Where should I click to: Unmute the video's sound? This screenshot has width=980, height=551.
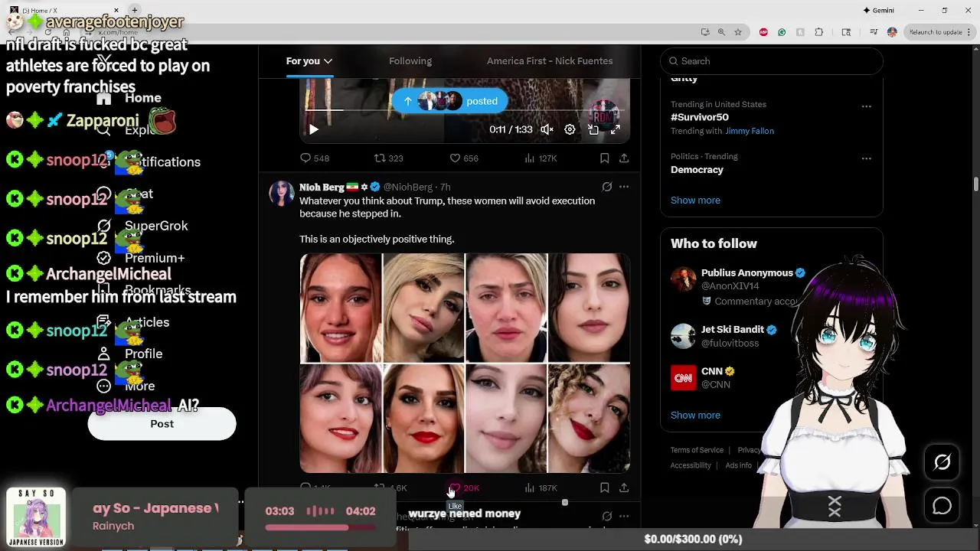point(547,130)
